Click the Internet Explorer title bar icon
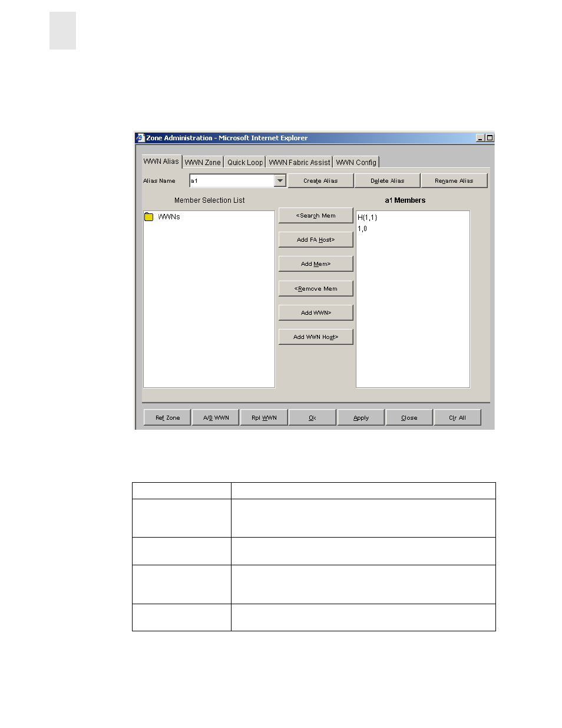Screen dimensions: 562x728 (140, 138)
